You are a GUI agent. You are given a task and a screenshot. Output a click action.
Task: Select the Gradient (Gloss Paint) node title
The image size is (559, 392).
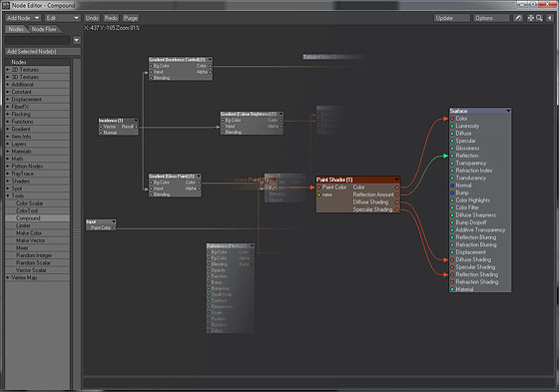click(x=172, y=177)
